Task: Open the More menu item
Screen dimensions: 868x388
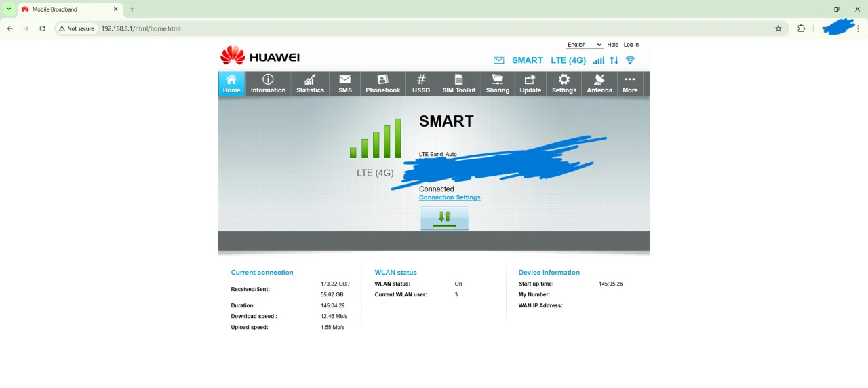Action: pyautogui.click(x=630, y=84)
